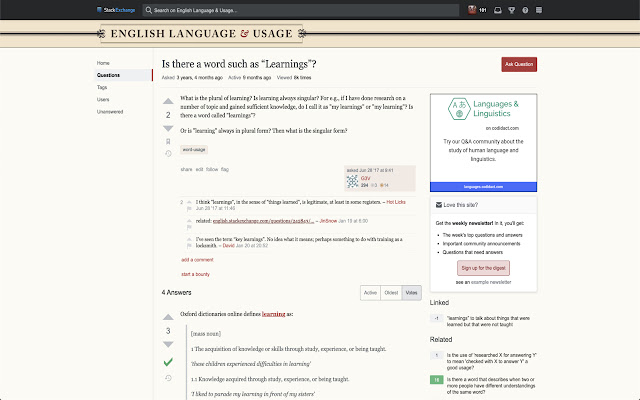Open the example newsletter link
Image resolution: width=640 pixels, height=400 pixels.
(x=491, y=282)
